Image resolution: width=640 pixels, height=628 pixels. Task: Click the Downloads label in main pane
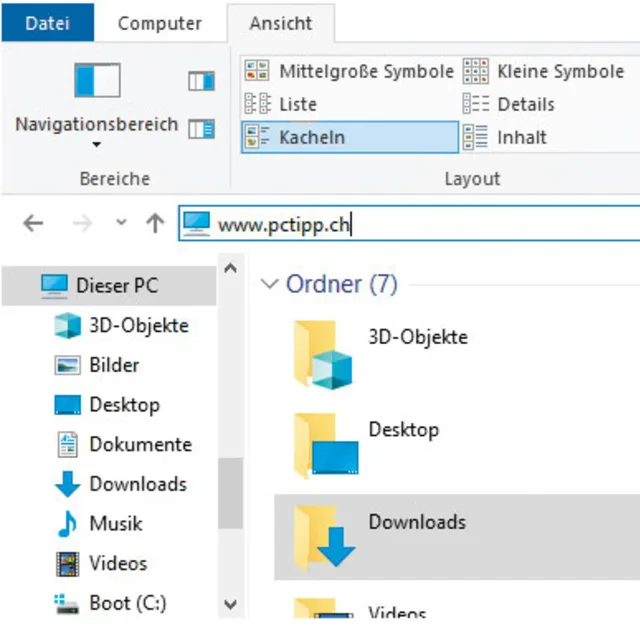click(x=417, y=522)
